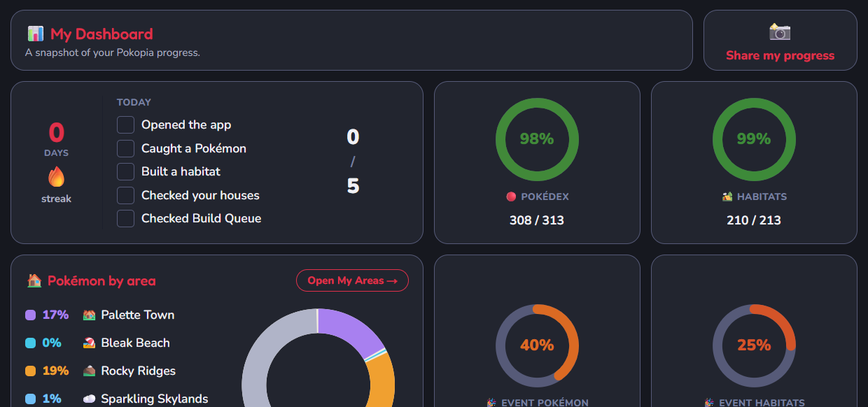This screenshot has height=407, width=868.
Task: Click the Share my progress label
Action: click(780, 55)
